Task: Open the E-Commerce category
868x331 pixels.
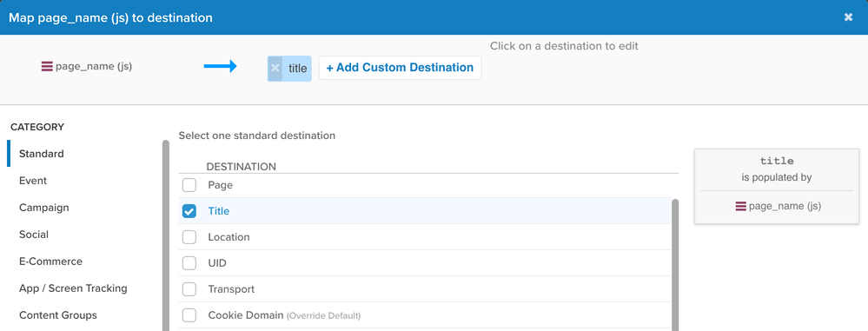Action: (x=50, y=261)
